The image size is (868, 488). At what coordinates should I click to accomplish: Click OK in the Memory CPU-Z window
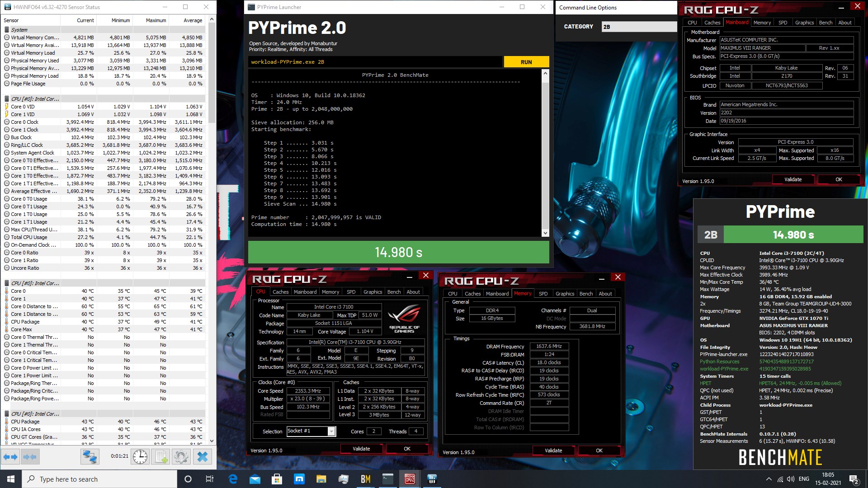[x=599, y=450]
